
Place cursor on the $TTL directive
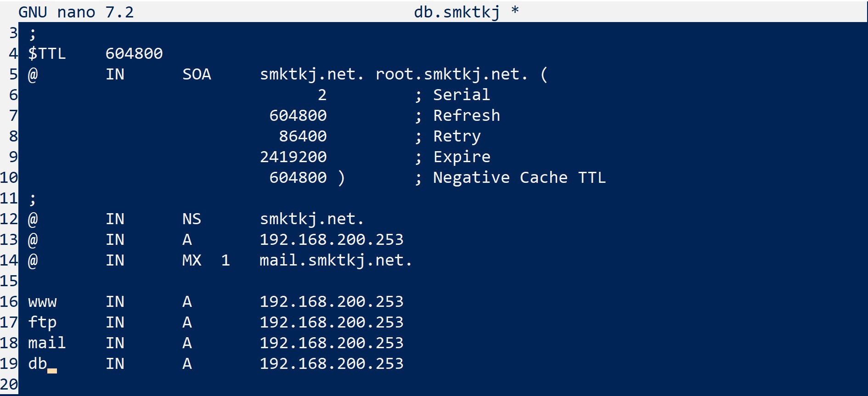tap(47, 54)
